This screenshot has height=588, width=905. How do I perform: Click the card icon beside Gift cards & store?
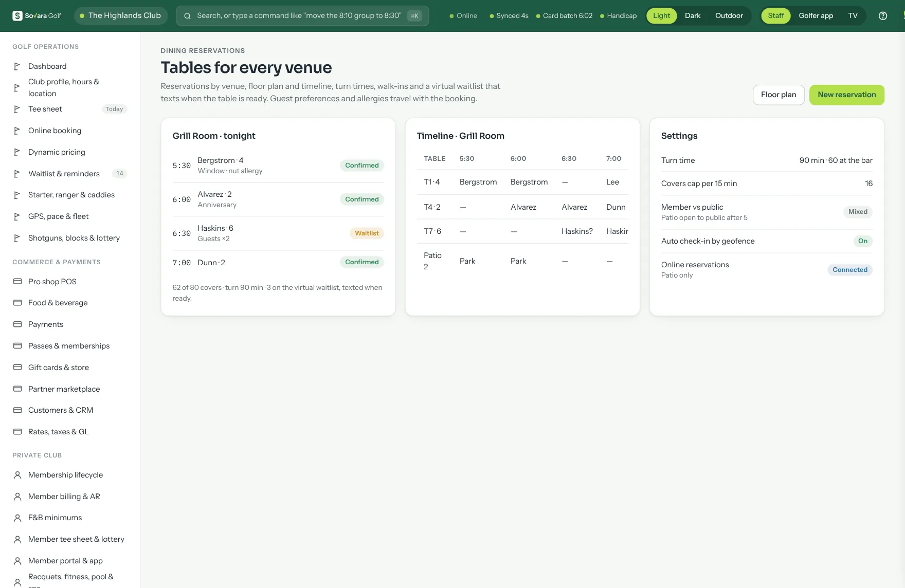(17, 367)
